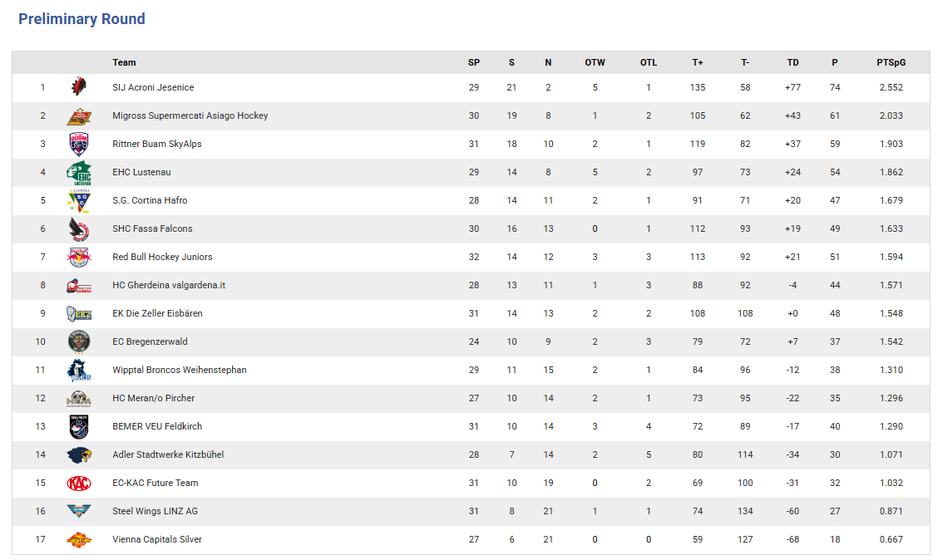The image size is (938, 560).
Task: Click the SHC Fassa Falcons logo
Action: click(x=79, y=229)
